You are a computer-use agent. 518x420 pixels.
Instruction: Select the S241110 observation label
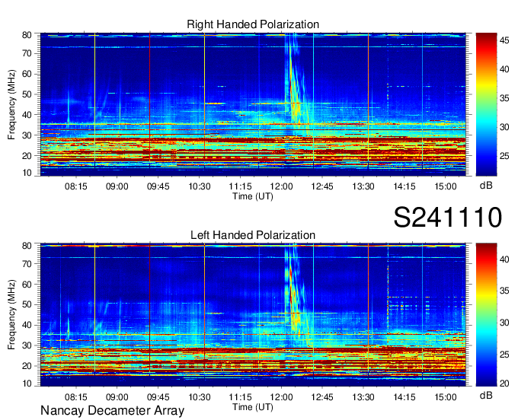coord(448,218)
